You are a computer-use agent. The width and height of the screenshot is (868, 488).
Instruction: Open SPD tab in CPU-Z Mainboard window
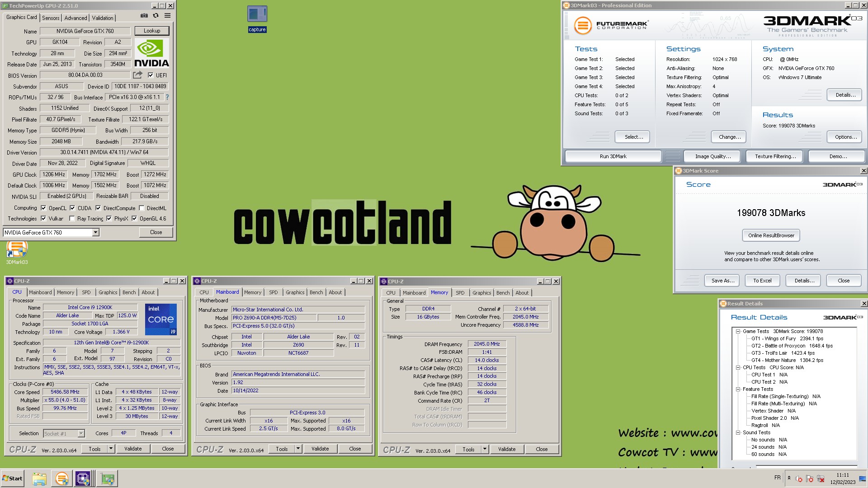(274, 293)
